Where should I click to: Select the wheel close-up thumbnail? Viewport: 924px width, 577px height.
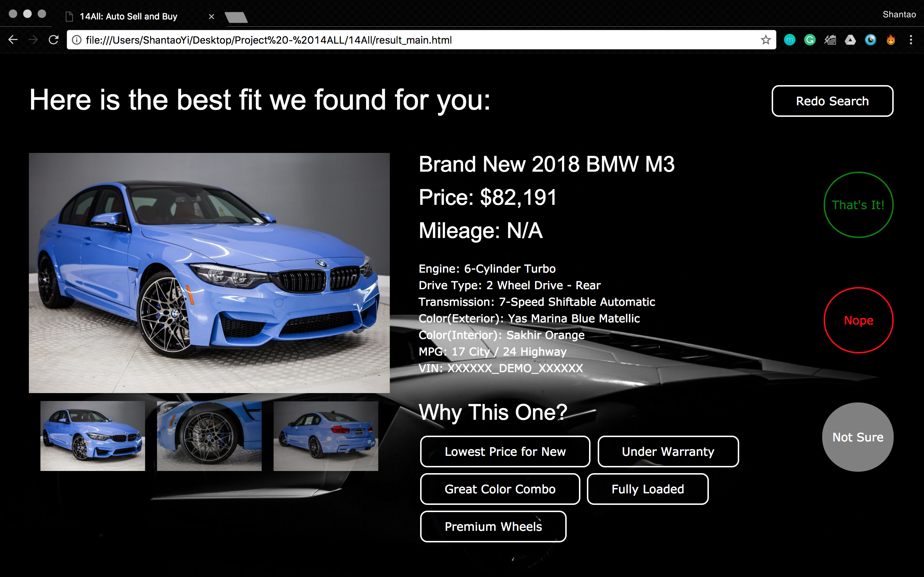209,436
